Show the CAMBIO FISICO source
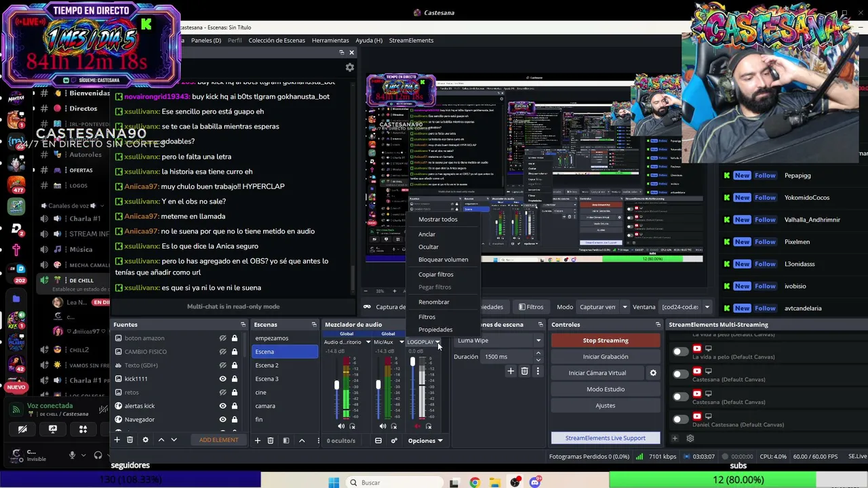 tap(222, 352)
